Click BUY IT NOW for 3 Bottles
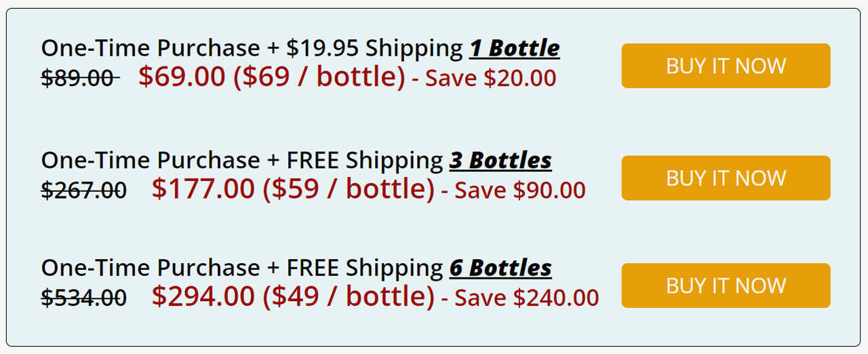The width and height of the screenshot is (868, 354). (726, 178)
